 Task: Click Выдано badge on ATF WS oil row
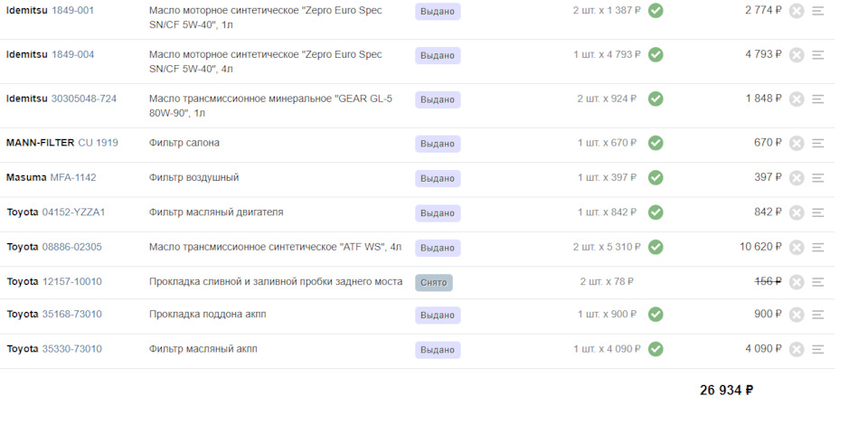438,248
